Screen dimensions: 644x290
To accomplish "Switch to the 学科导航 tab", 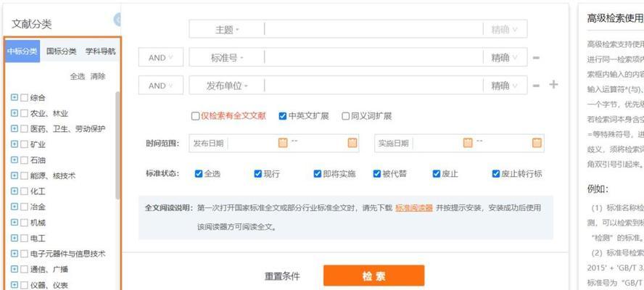I will [101, 51].
